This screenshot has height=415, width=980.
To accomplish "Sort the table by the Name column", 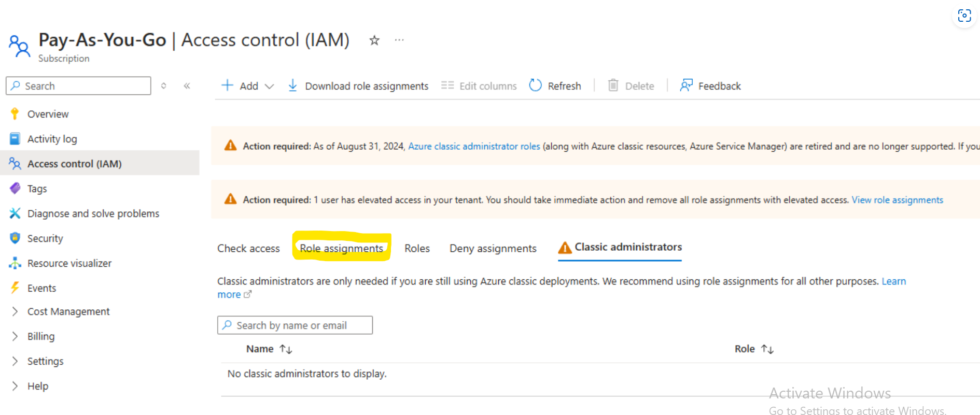I will click(x=269, y=349).
